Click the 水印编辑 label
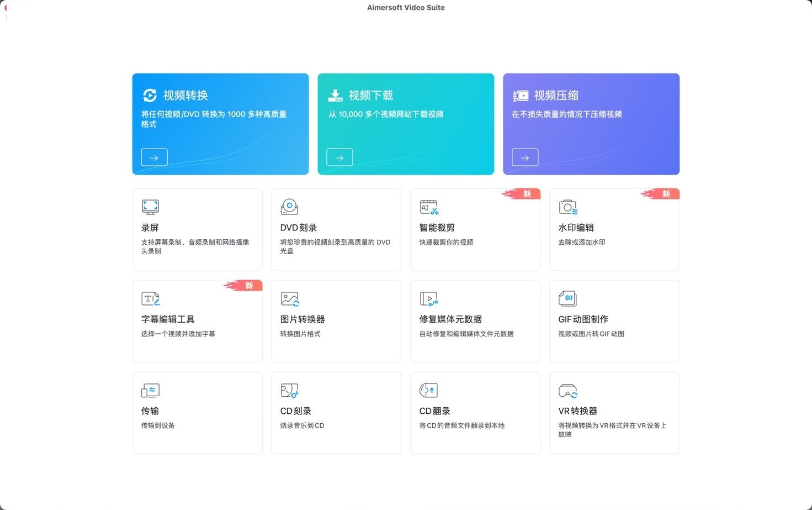Image resolution: width=812 pixels, height=510 pixels. pyautogui.click(x=576, y=228)
